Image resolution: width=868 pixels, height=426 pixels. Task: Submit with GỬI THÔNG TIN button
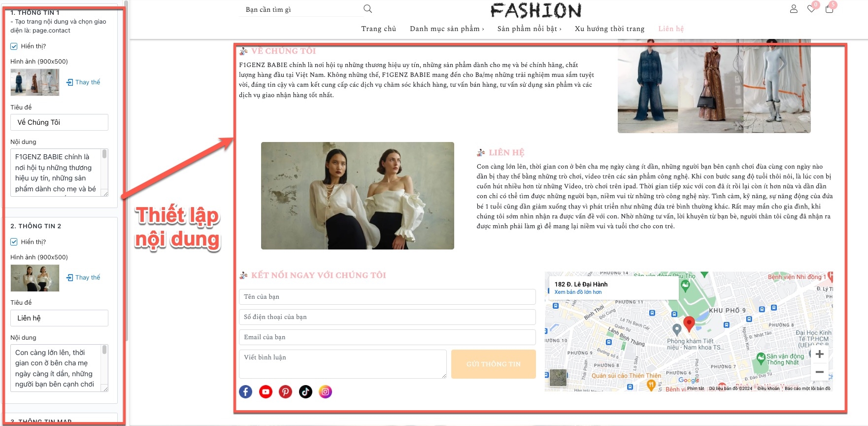(x=494, y=364)
